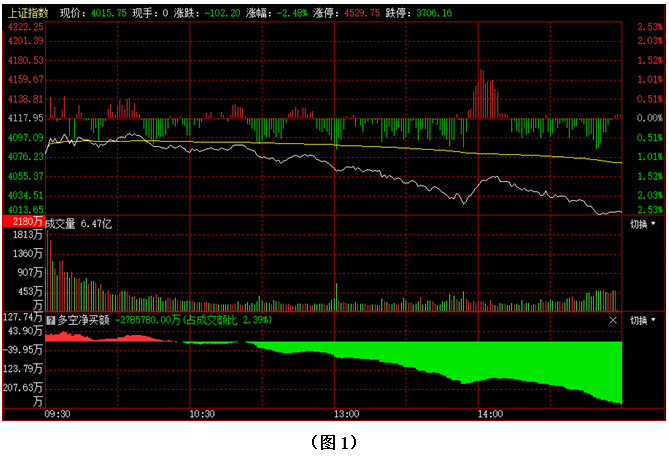Click the 14:00 time axis marker
The image size is (669, 462).
pos(490,413)
